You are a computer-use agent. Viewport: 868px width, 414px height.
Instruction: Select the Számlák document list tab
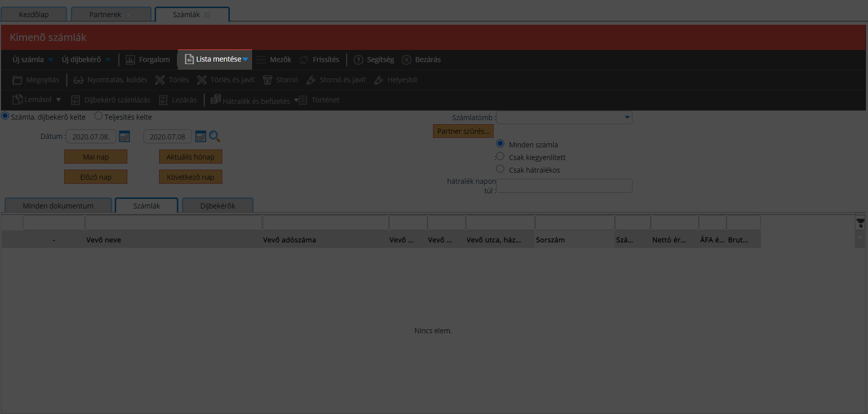(147, 205)
